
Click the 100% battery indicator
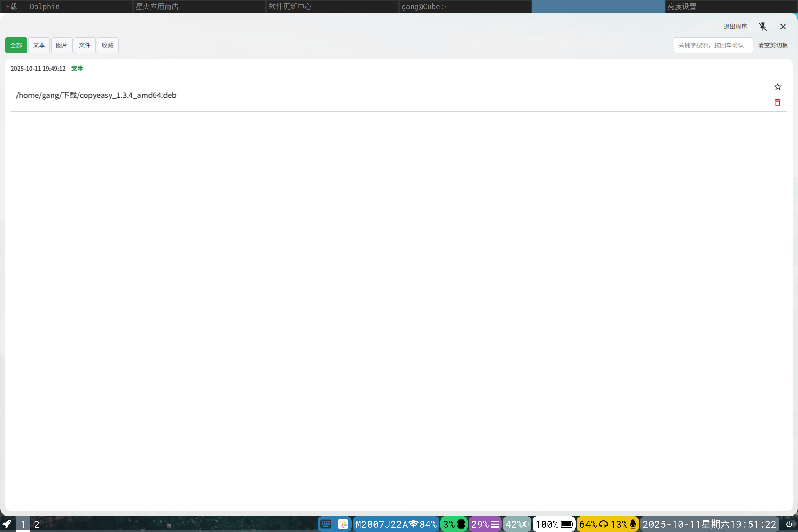554,524
